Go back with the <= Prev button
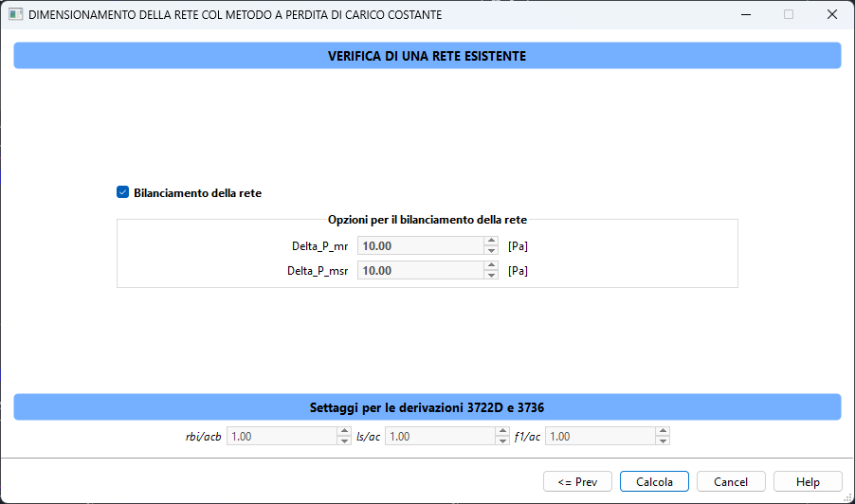 click(x=577, y=481)
